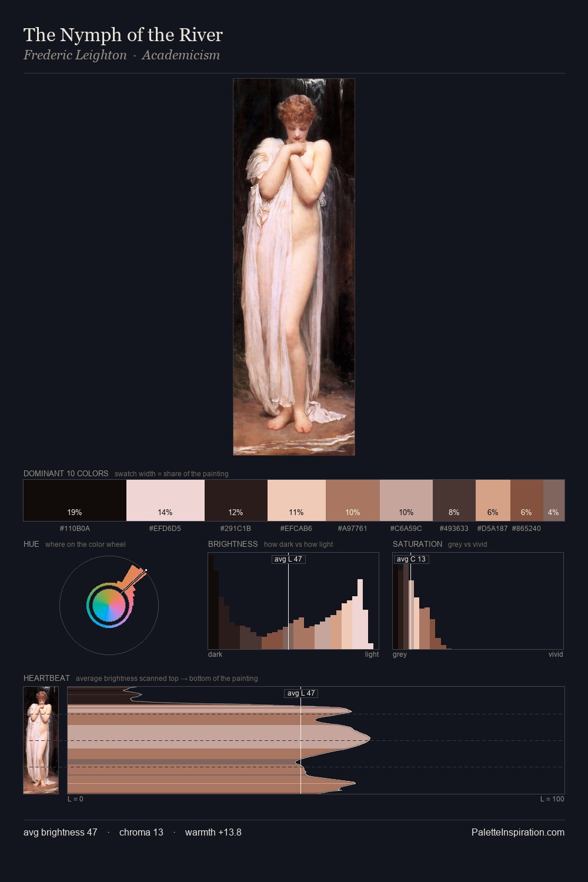The height and width of the screenshot is (882, 588).
Task: Click the 'HEARTBEAT' section heading
Action: click(46, 678)
